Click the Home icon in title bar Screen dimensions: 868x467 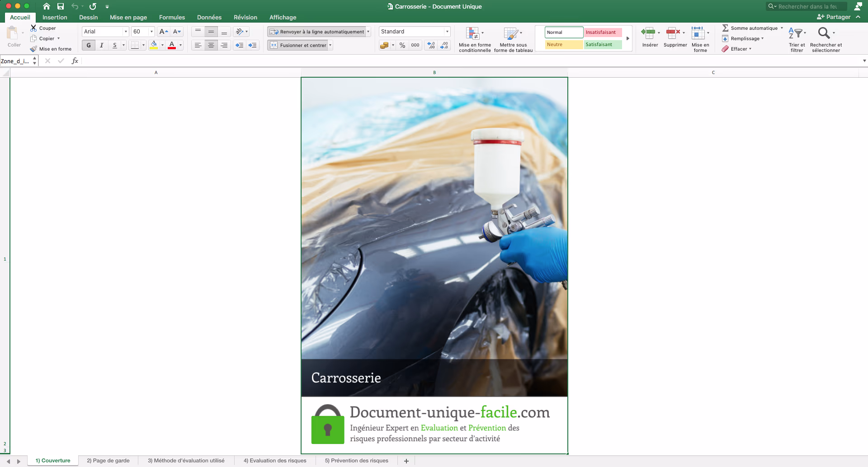point(46,6)
